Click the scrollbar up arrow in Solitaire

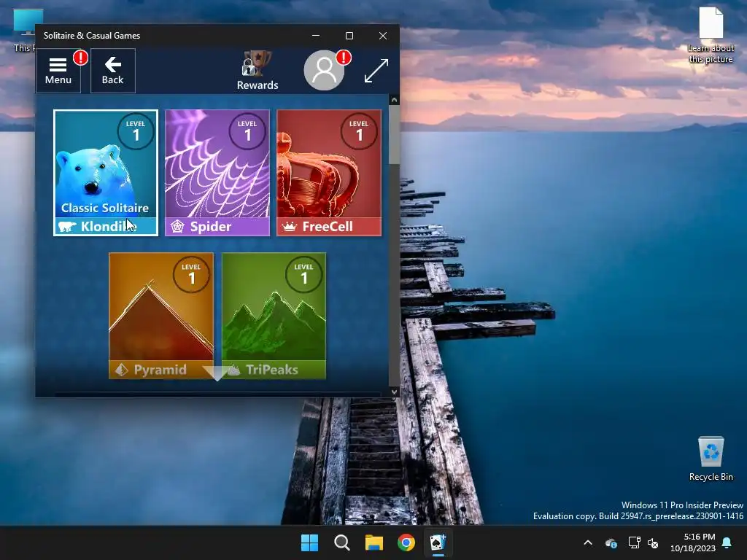point(394,100)
